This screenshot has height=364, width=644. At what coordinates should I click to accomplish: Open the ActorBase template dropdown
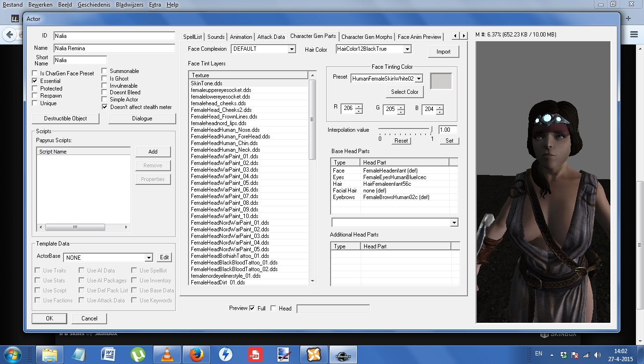tap(149, 257)
